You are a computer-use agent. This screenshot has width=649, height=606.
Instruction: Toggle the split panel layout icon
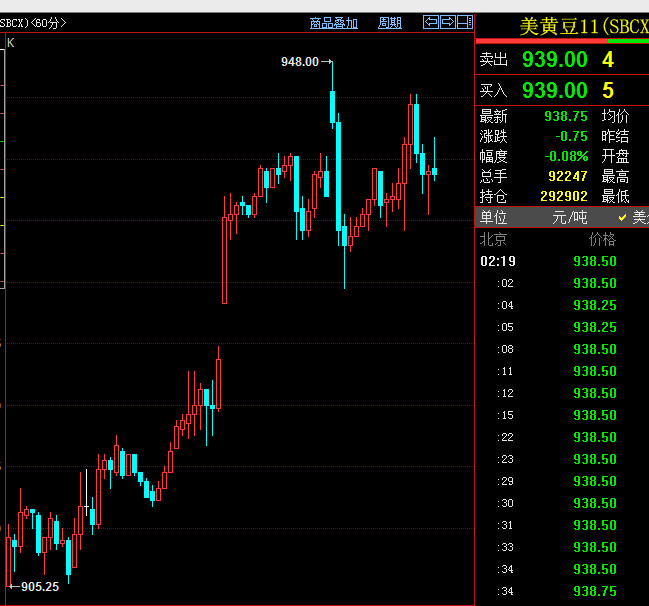click(x=464, y=22)
